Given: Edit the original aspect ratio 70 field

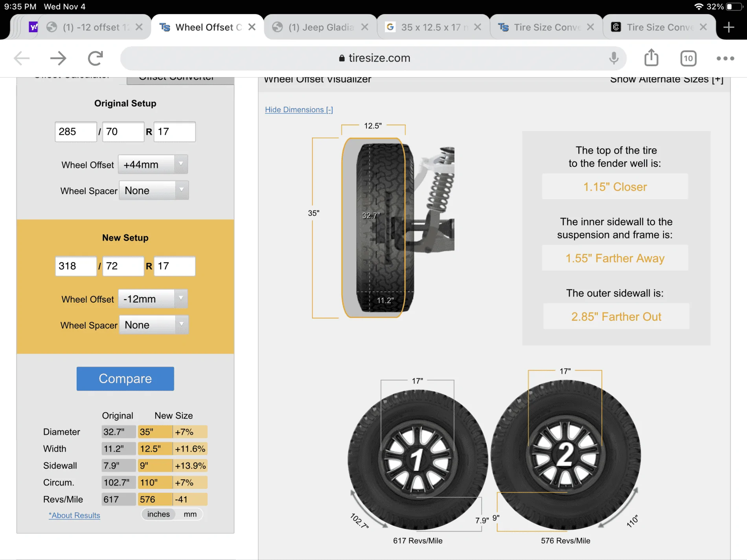Looking at the screenshot, I should (x=123, y=132).
